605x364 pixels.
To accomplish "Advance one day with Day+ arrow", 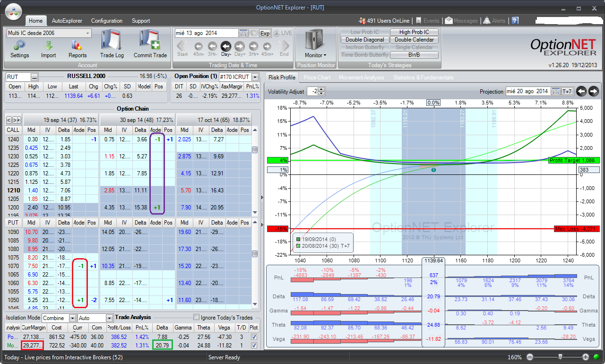I will 240,46.
